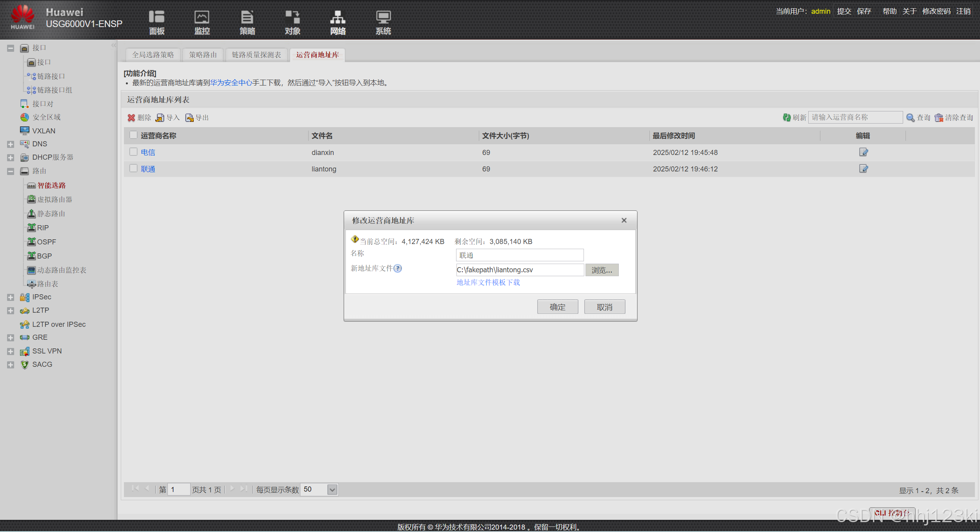Expand the IPSec tree node
This screenshot has width=980, height=532.
pyautogui.click(x=11, y=297)
